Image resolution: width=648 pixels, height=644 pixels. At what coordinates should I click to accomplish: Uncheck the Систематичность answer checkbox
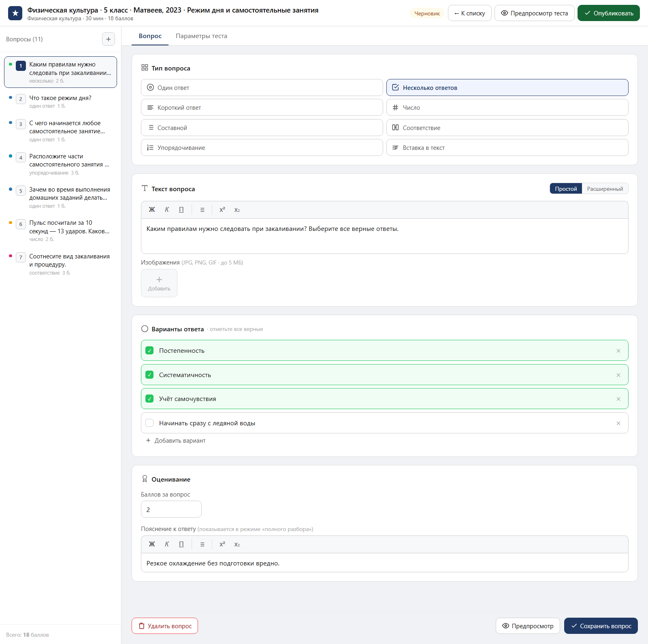pos(149,375)
